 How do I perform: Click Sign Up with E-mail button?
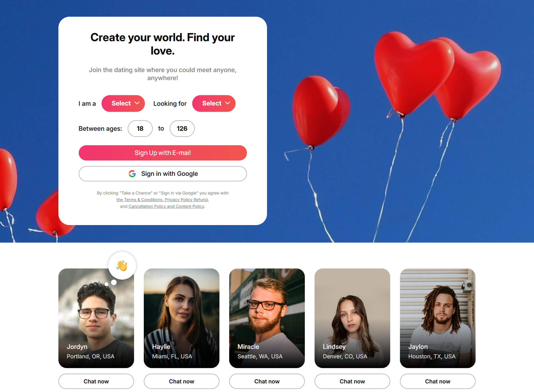pos(163,153)
